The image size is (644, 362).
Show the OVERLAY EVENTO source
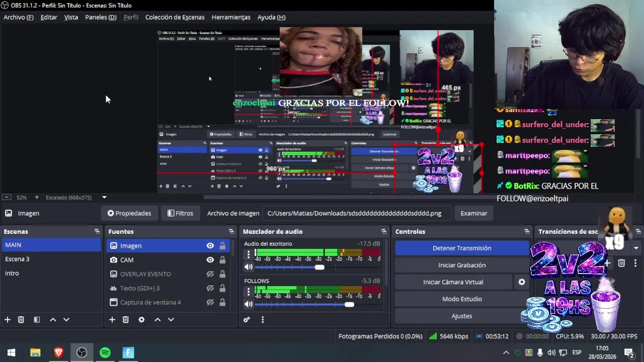(210, 274)
